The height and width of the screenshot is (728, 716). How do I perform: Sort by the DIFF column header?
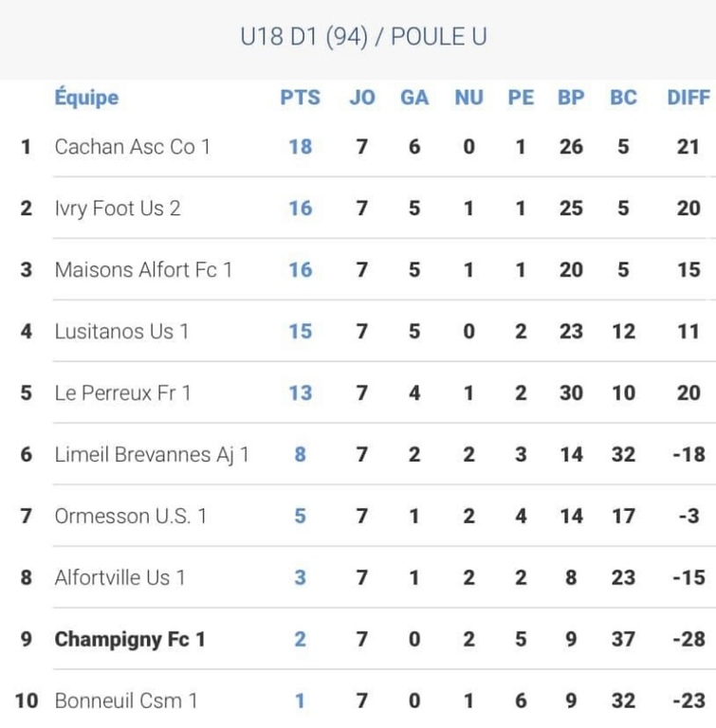click(688, 98)
